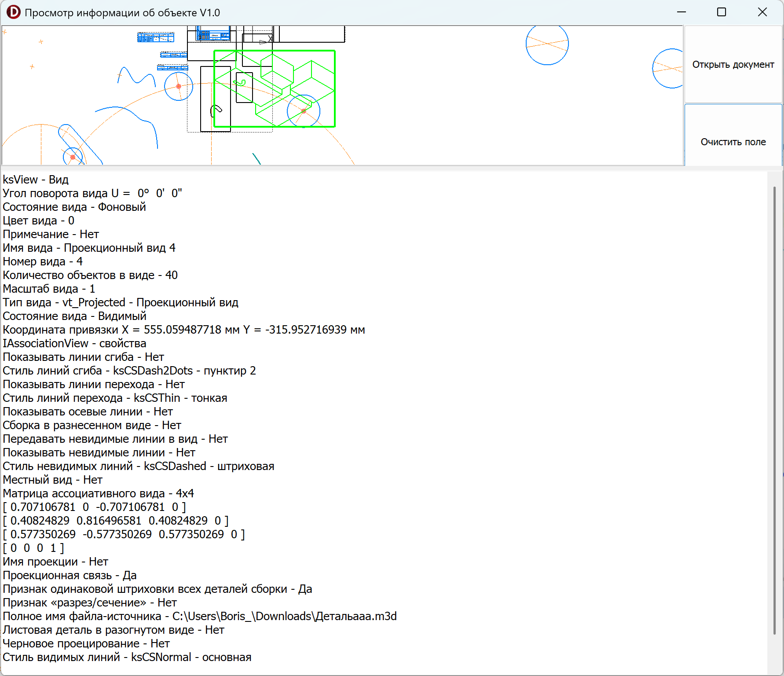Click the 'Имя вида - Проекционный вид 4' line
784x676 pixels.
point(89,248)
